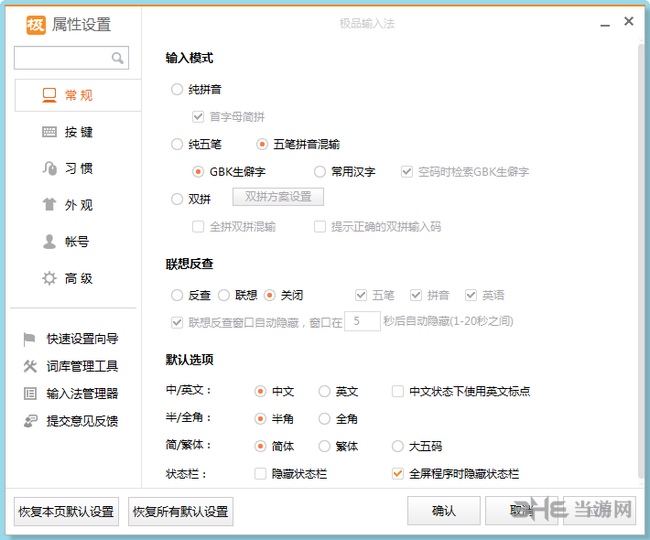Enable the 隐藏状态栏 checkbox
The height and width of the screenshot is (540, 650).
[x=260, y=474]
